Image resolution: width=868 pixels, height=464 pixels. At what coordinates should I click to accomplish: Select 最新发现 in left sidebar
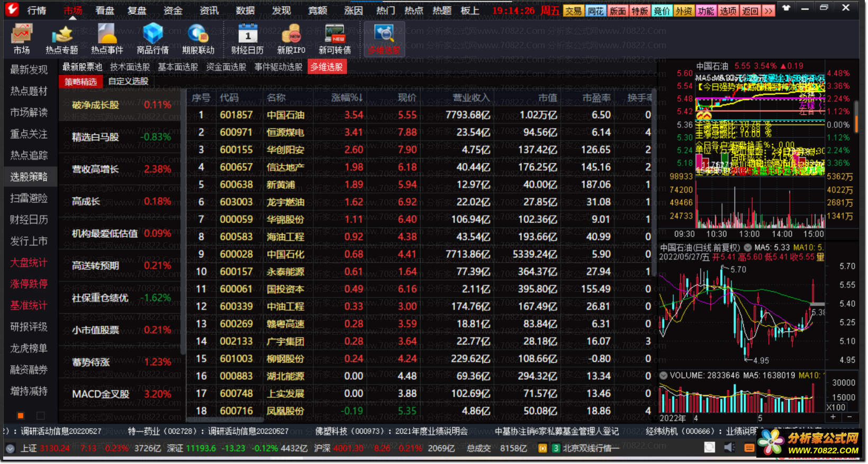29,69
